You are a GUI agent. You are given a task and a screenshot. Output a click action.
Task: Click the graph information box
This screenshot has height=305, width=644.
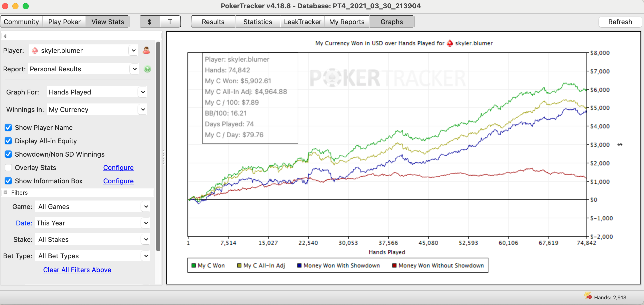250,98
